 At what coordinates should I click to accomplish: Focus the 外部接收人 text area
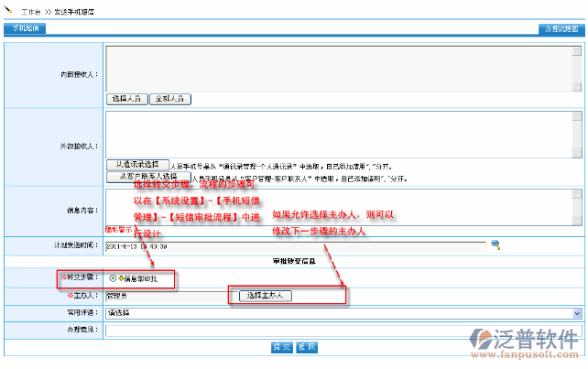339,133
